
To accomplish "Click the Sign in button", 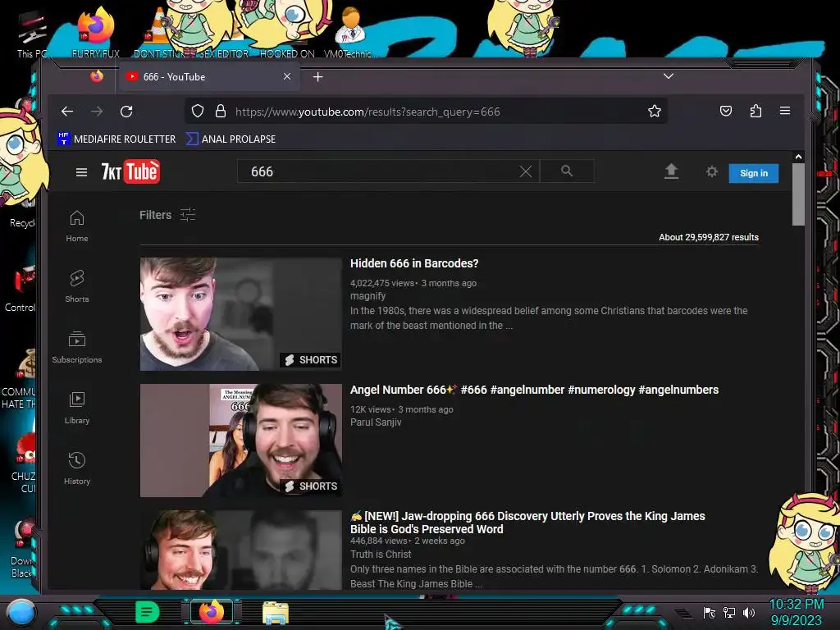I will (x=753, y=173).
